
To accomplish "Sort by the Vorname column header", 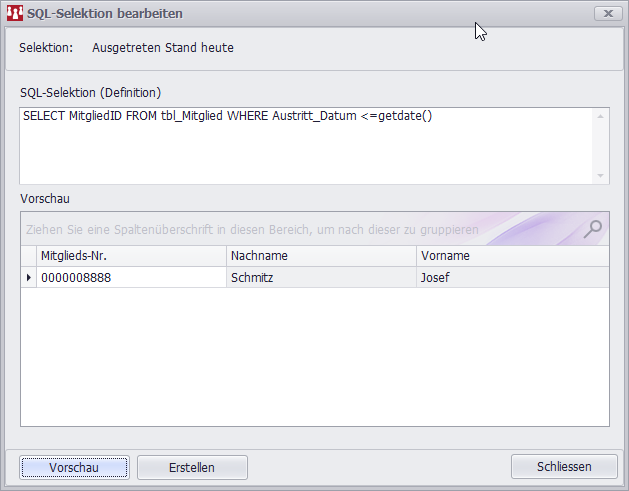I will coord(510,256).
